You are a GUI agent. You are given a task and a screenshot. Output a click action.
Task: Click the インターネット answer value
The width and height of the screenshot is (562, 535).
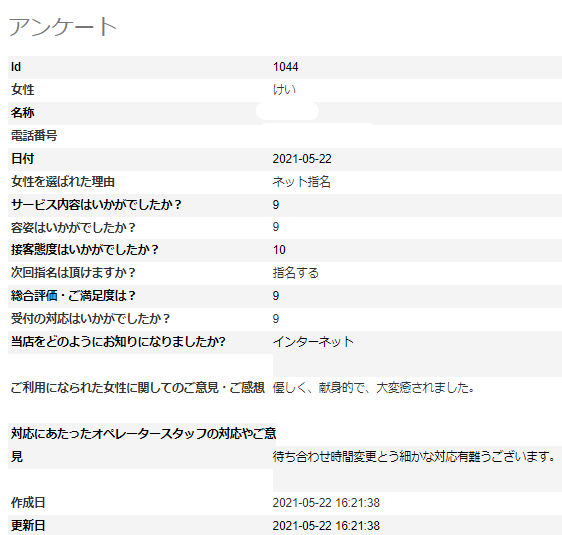click(x=313, y=342)
